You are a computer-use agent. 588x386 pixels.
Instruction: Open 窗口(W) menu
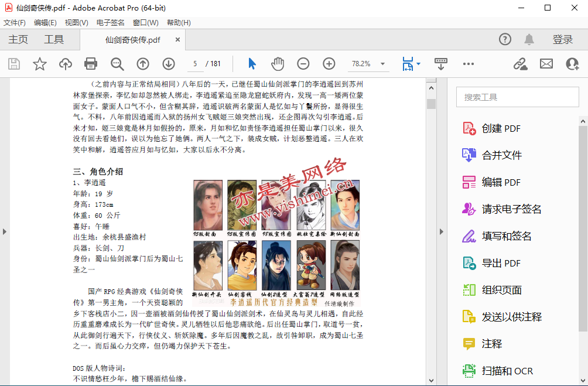pyautogui.click(x=145, y=22)
